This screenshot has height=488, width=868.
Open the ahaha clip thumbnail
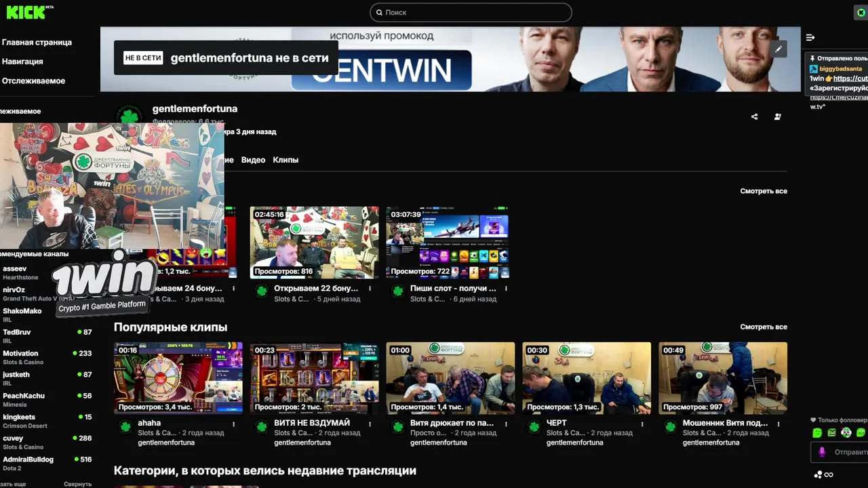coord(178,378)
